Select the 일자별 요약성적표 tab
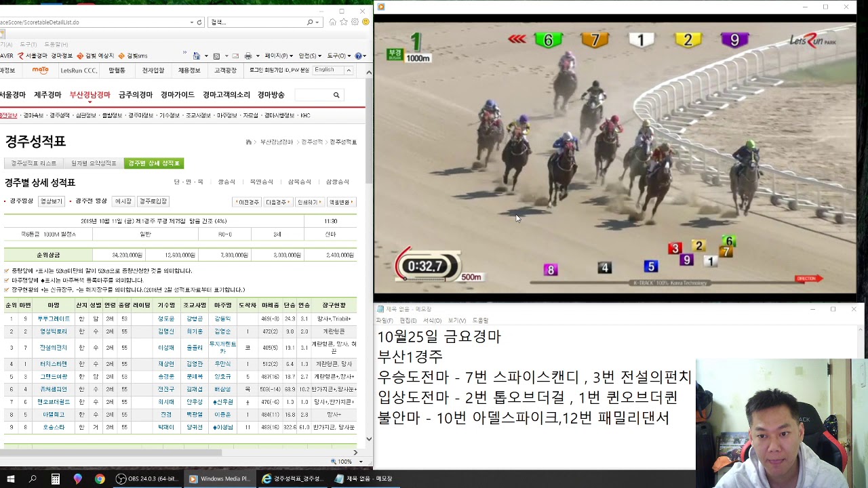 point(94,163)
